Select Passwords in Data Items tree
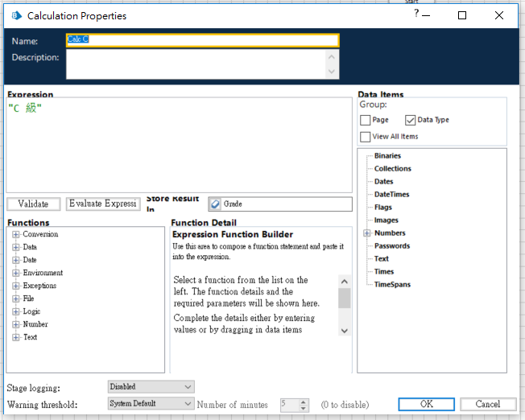The image size is (525, 420). coord(392,246)
